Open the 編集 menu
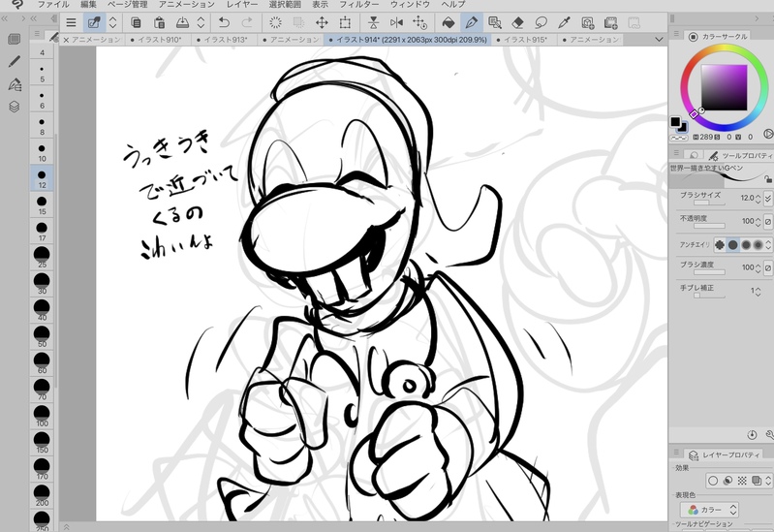The image size is (774, 532). [x=88, y=5]
